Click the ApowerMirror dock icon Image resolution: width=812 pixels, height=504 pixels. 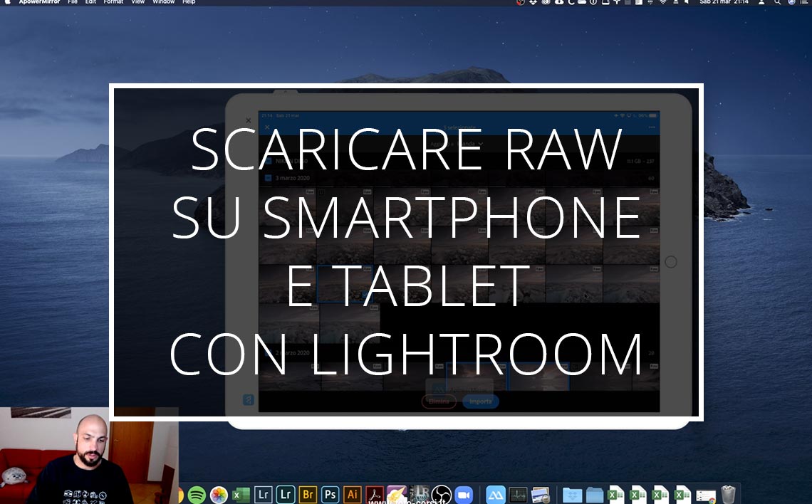pos(496,495)
